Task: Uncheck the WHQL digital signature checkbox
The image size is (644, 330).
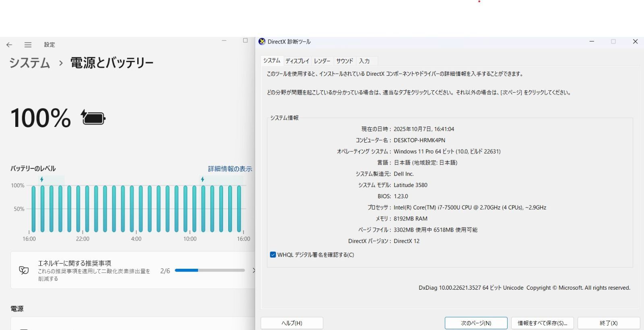Action: tap(273, 255)
